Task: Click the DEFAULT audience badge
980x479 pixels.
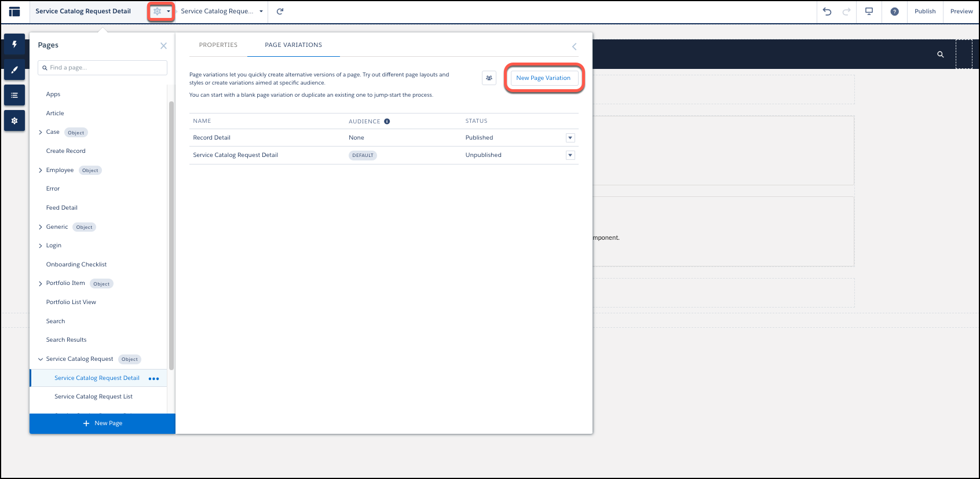Action: 363,155
